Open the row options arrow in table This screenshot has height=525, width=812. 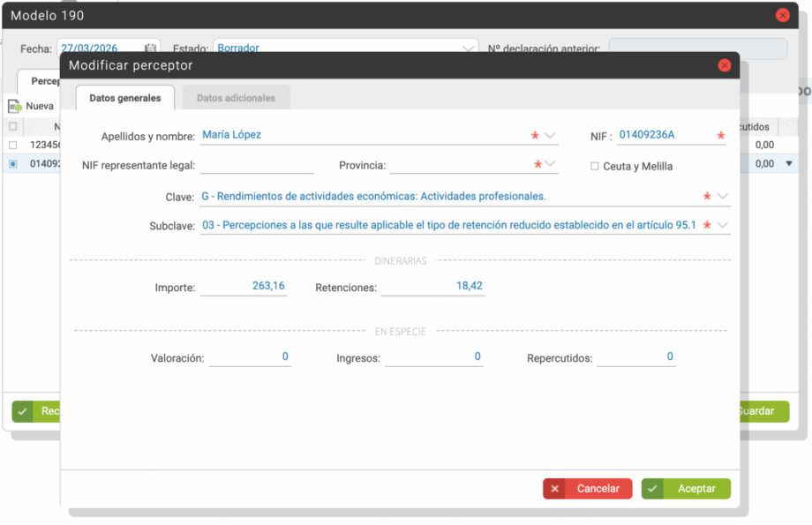click(789, 163)
